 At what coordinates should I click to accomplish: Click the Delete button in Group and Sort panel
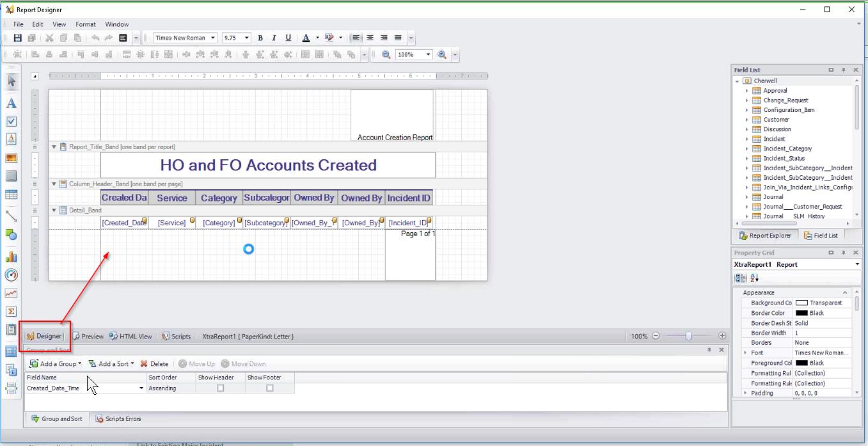click(155, 363)
